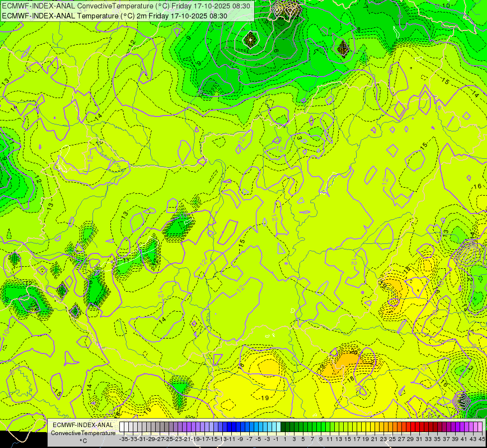Click the ConvectiveTemperature title line at the top
Viewport: 487px width, 448px height.
coord(126,6)
